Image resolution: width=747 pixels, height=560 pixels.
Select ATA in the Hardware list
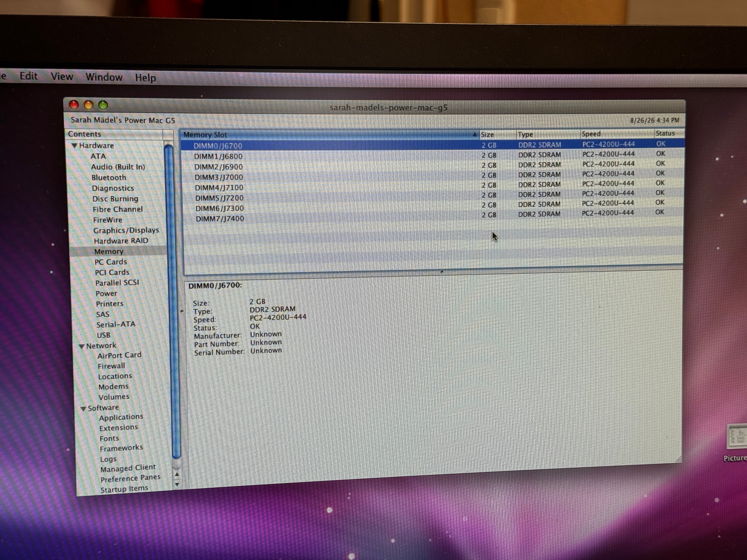point(98,156)
